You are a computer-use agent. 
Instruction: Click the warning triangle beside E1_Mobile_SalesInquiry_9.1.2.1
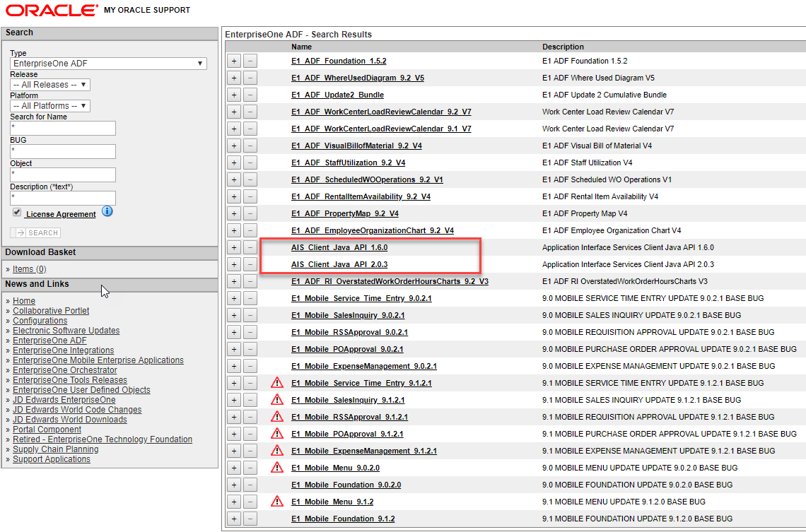pyautogui.click(x=276, y=399)
